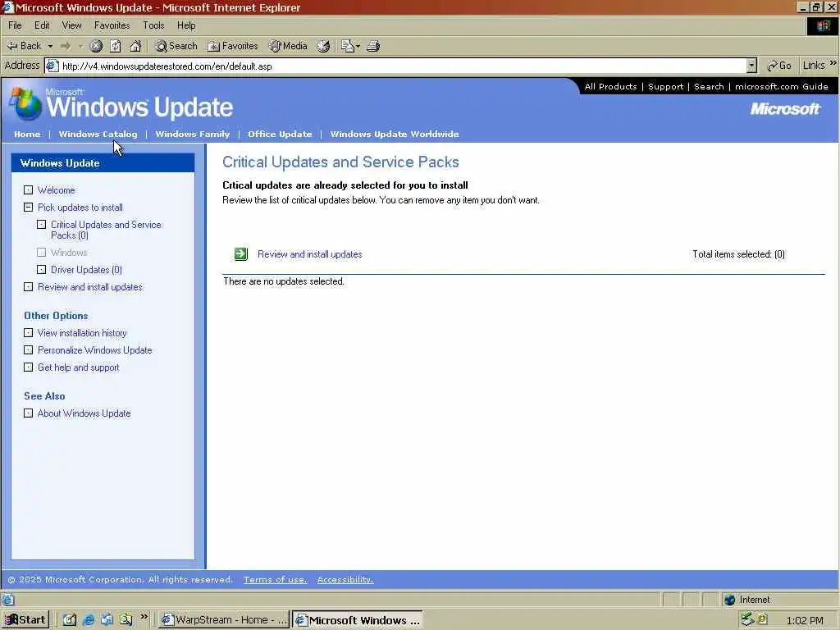The height and width of the screenshot is (630, 840).
Task: Select Driver Updates (0) in sidebar
Action: pyautogui.click(x=86, y=269)
